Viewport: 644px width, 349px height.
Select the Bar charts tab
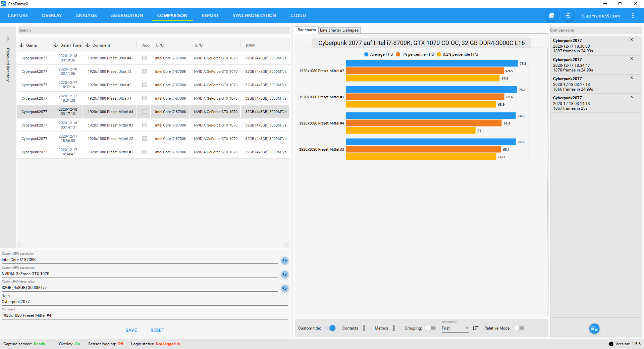(x=307, y=30)
